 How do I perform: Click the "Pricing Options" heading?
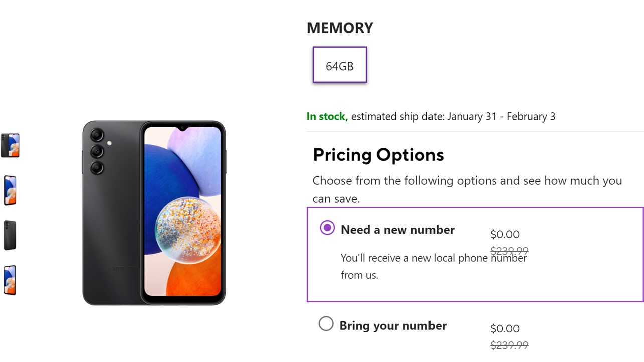click(378, 155)
